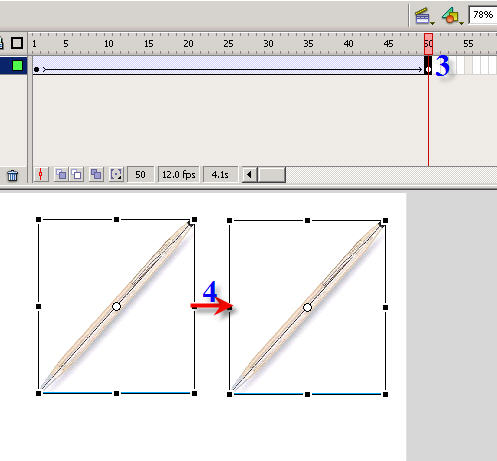Toggle the layer's green outline color square
497x461 pixels.
pos(17,65)
